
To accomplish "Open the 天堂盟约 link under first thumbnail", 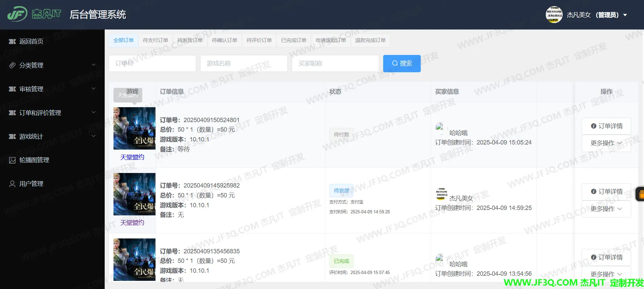I will pyautogui.click(x=132, y=157).
